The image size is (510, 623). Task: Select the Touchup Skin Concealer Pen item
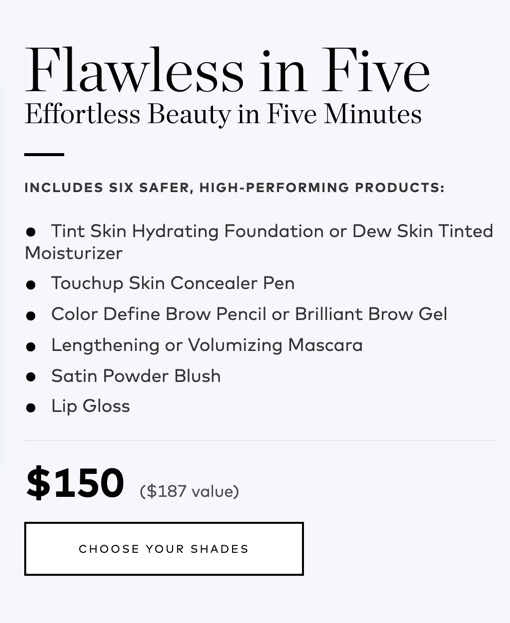173,283
